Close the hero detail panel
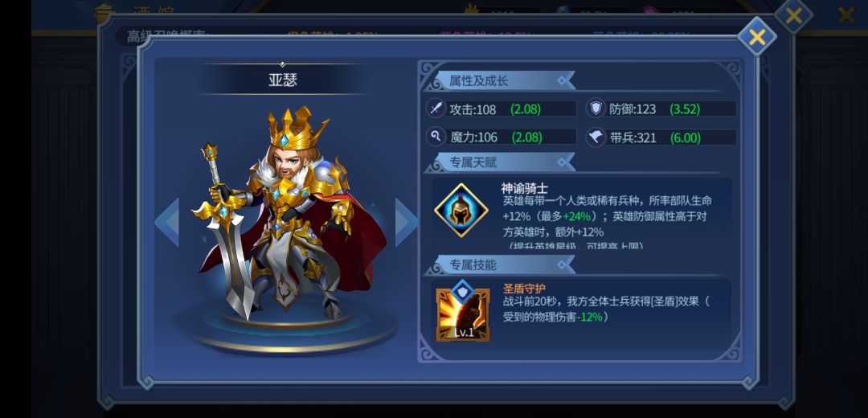868x418 pixels. (x=757, y=36)
